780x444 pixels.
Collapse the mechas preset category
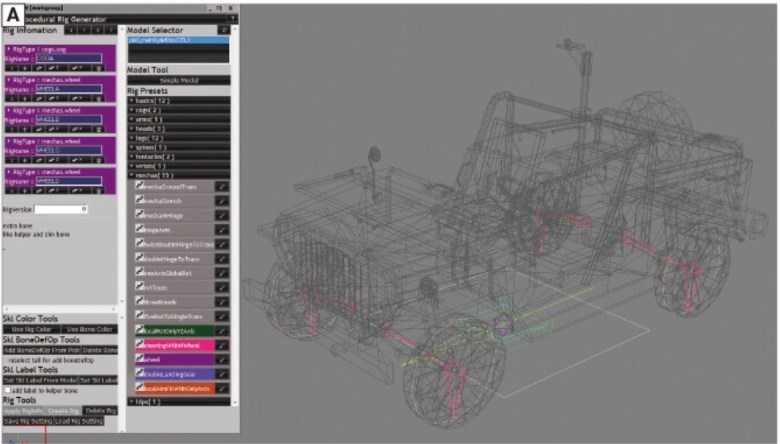pos(179,176)
